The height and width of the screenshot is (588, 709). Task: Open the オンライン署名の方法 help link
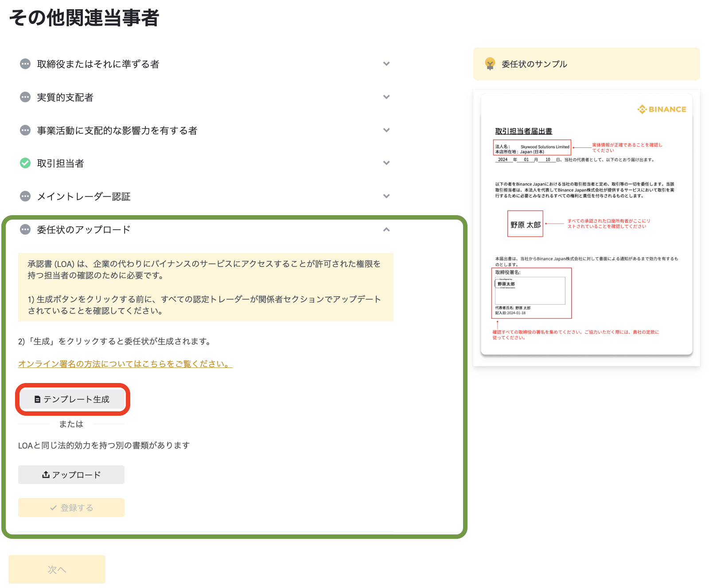click(x=125, y=364)
